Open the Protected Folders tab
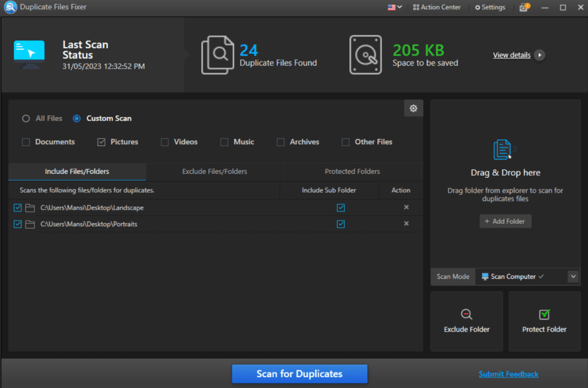Image resolution: width=588 pixels, height=388 pixels. point(352,172)
